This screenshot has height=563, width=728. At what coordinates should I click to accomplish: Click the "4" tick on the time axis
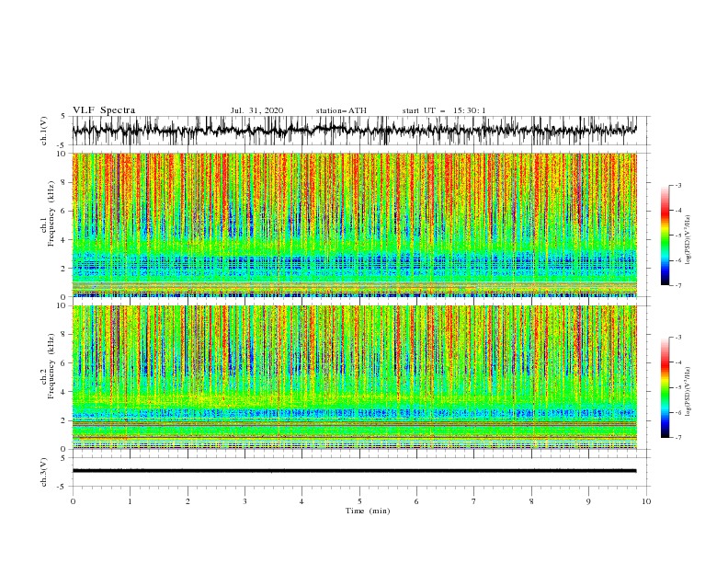[301, 501]
